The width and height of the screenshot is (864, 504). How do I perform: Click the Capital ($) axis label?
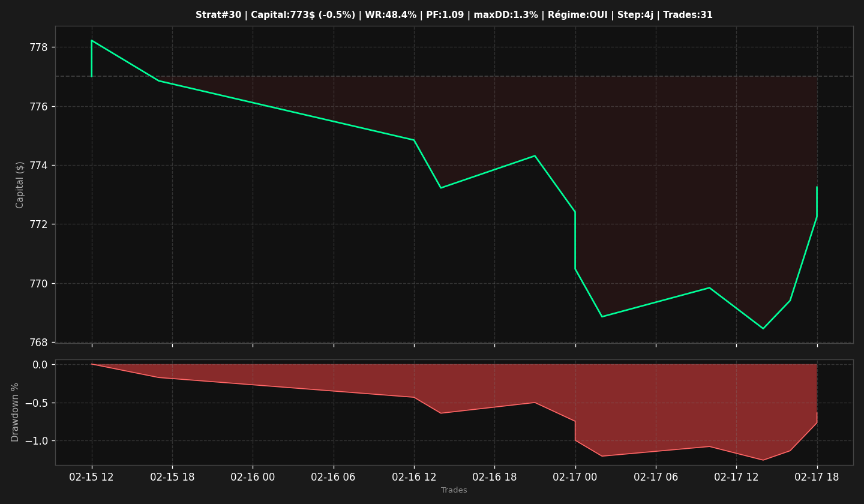20,185
